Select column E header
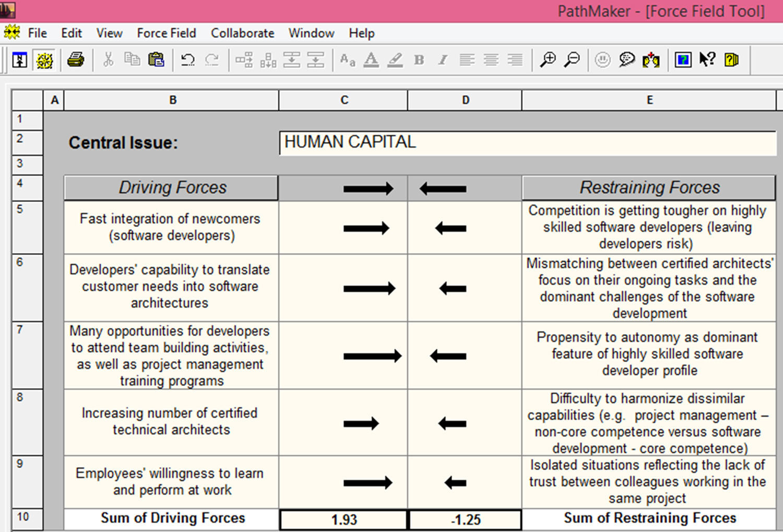783x532 pixels. (x=649, y=100)
